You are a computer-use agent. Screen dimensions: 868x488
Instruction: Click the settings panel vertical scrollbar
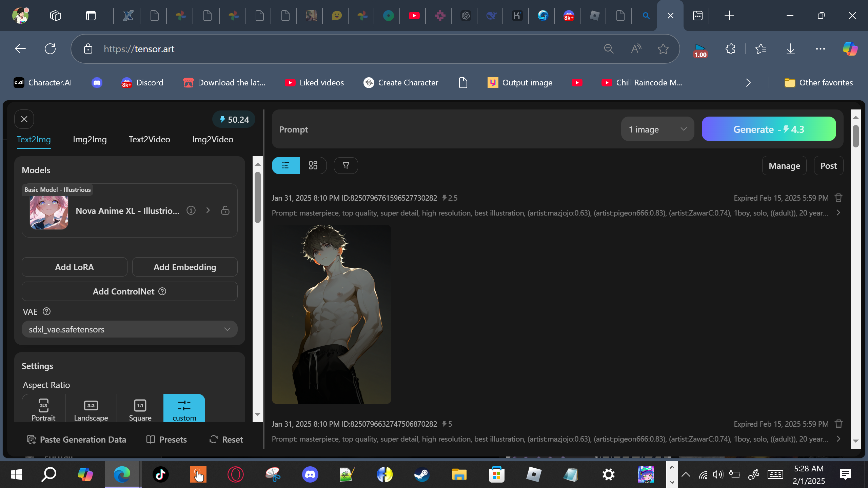coord(258,197)
